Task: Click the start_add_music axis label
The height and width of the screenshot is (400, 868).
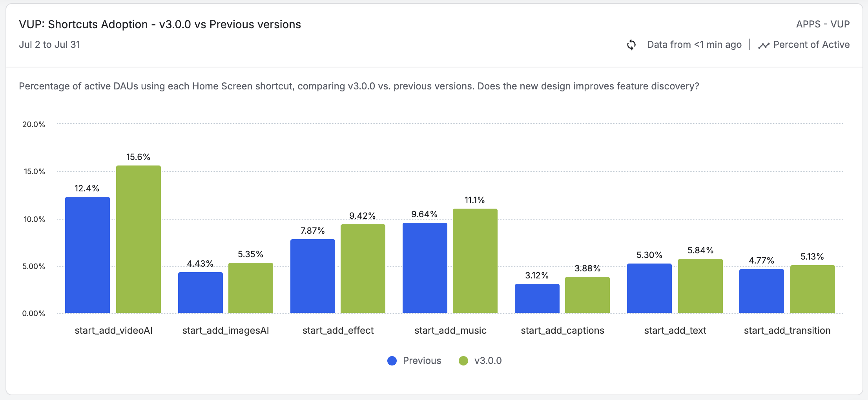Action: 450,331
